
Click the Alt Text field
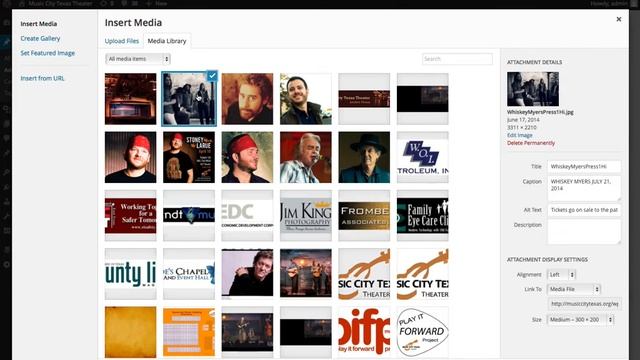584,210
